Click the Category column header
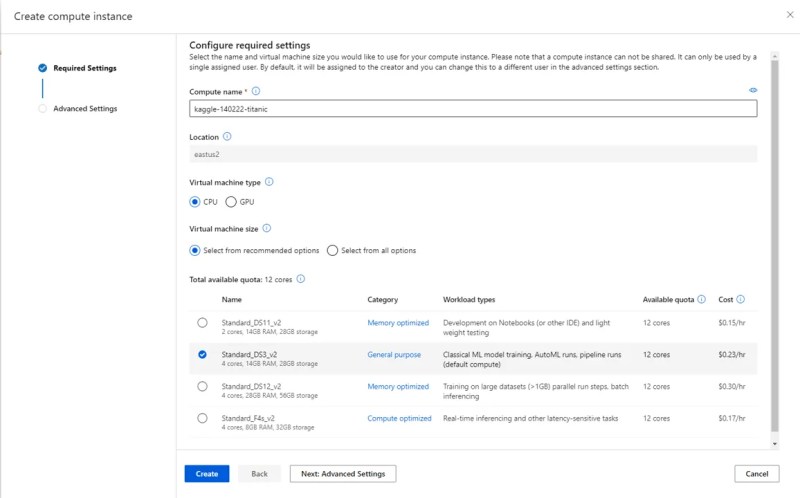Screen dimensions: 800x498 point(383,300)
